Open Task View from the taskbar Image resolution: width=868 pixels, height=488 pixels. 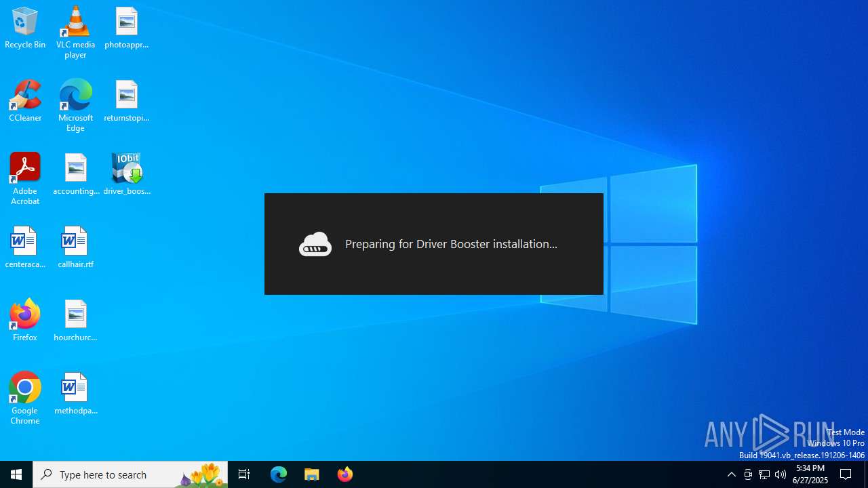pos(244,474)
